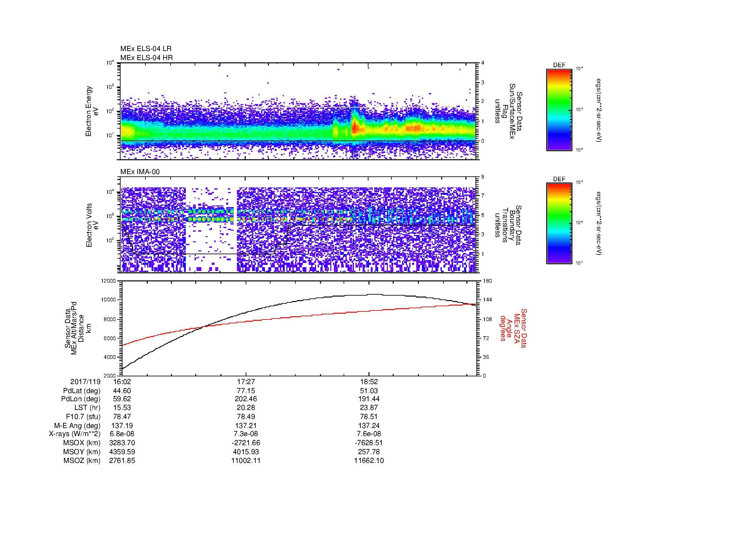The width and height of the screenshot is (756, 534).
Task: Click the 180 tick on SZA axis
Action: 487,281
